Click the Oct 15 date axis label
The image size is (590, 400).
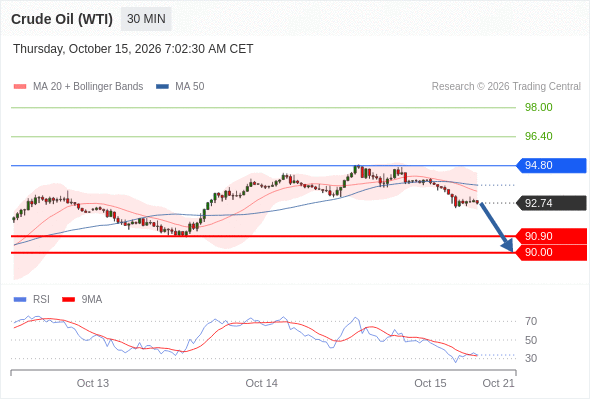[x=430, y=383]
